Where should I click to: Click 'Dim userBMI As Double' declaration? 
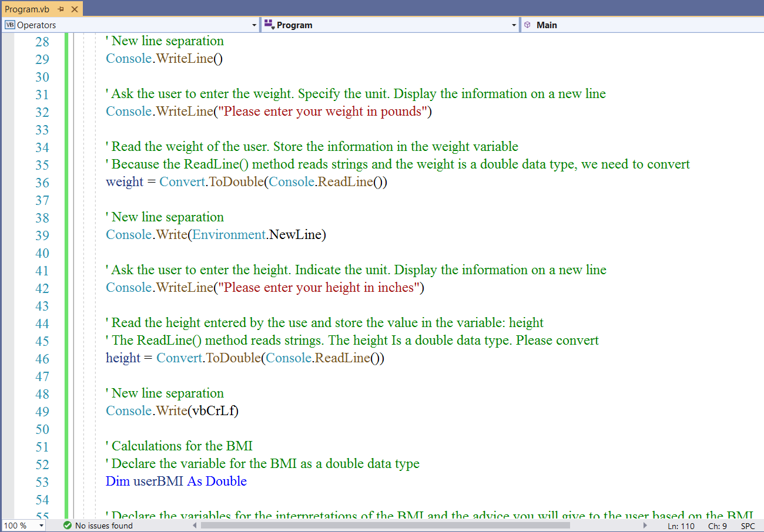176,482
